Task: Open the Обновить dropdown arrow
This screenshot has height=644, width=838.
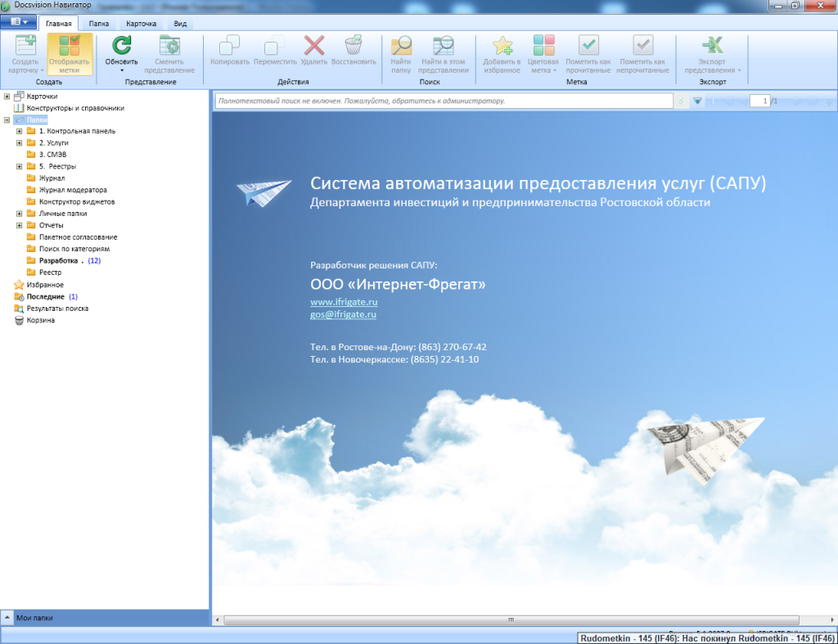Action: pyautogui.click(x=121, y=70)
